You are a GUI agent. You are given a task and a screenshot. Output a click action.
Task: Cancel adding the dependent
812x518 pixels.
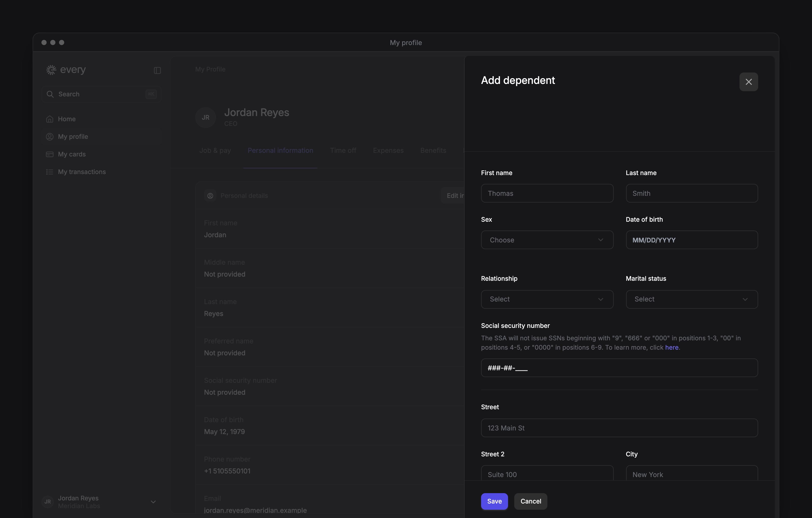[531, 501]
